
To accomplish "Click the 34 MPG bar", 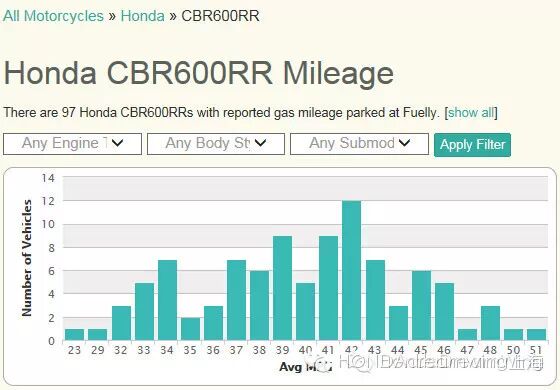I will click(168, 300).
